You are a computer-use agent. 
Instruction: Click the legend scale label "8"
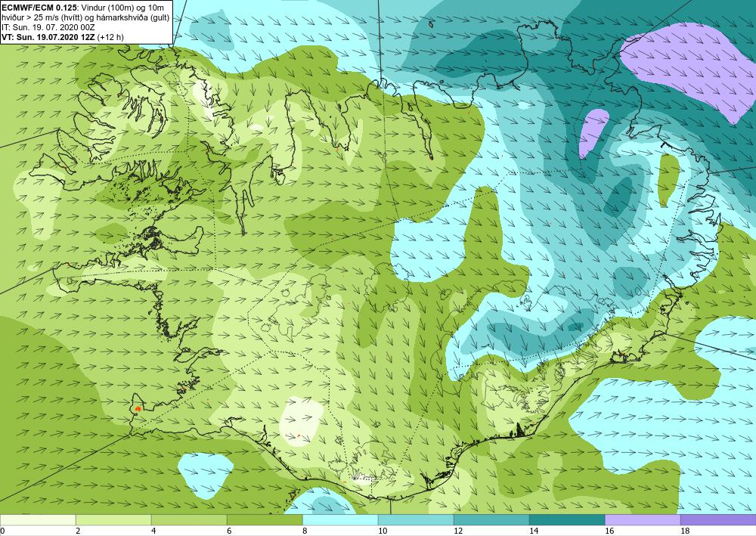coord(305,531)
